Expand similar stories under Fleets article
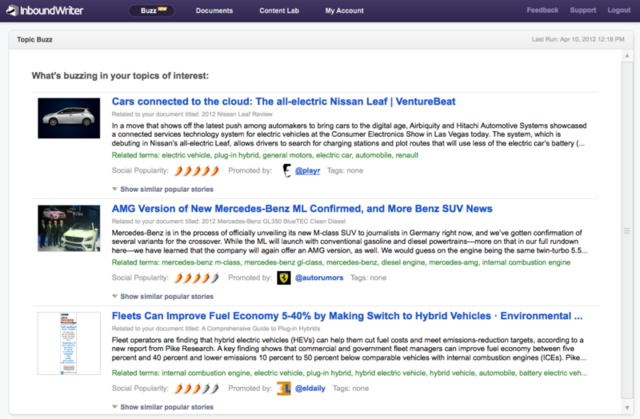640x419 pixels. click(x=163, y=407)
